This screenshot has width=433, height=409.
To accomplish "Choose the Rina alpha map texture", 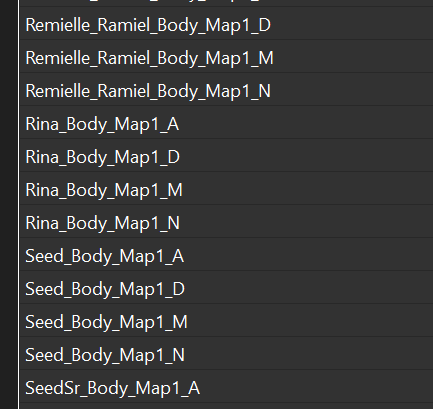I will (x=227, y=122).
